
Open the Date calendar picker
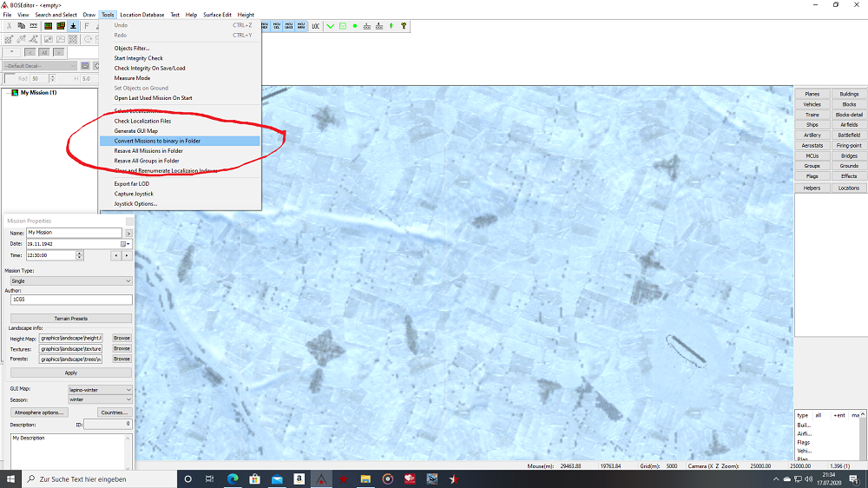coord(124,244)
